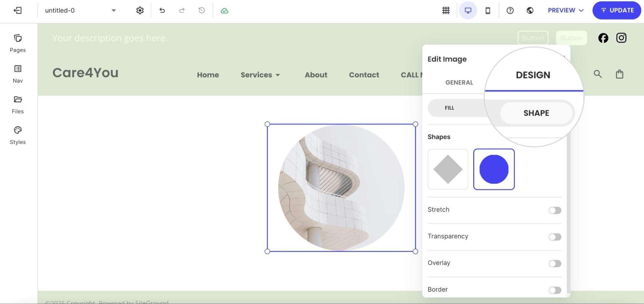Open the PREVIEW dropdown

point(566,10)
